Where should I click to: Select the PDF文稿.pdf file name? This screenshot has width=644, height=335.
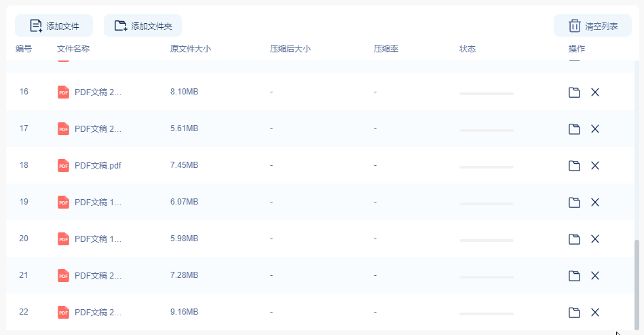(x=98, y=165)
